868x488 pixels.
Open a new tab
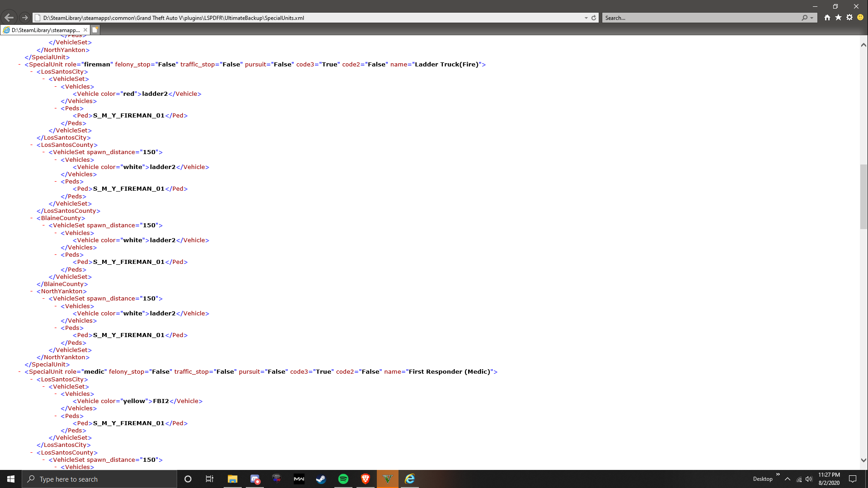[95, 30]
